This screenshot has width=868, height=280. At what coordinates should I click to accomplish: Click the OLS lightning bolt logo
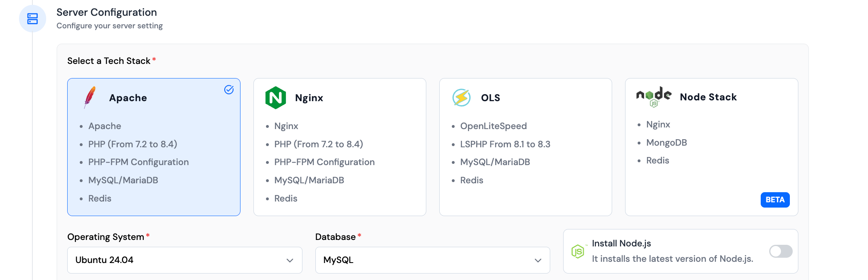[x=461, y=98]
